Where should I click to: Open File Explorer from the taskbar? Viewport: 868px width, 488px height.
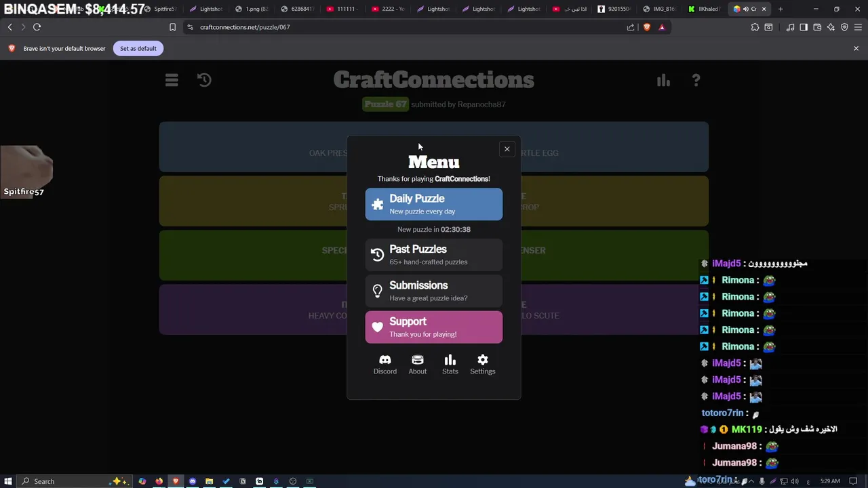[x=209, y=481]
